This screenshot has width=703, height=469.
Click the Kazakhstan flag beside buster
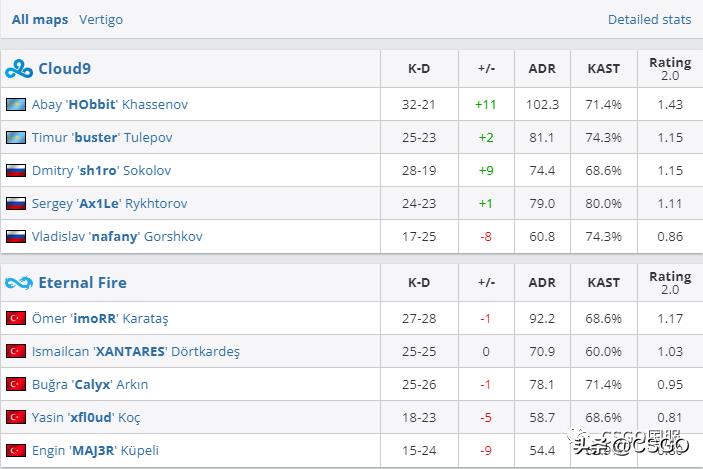tap(16, 138)
